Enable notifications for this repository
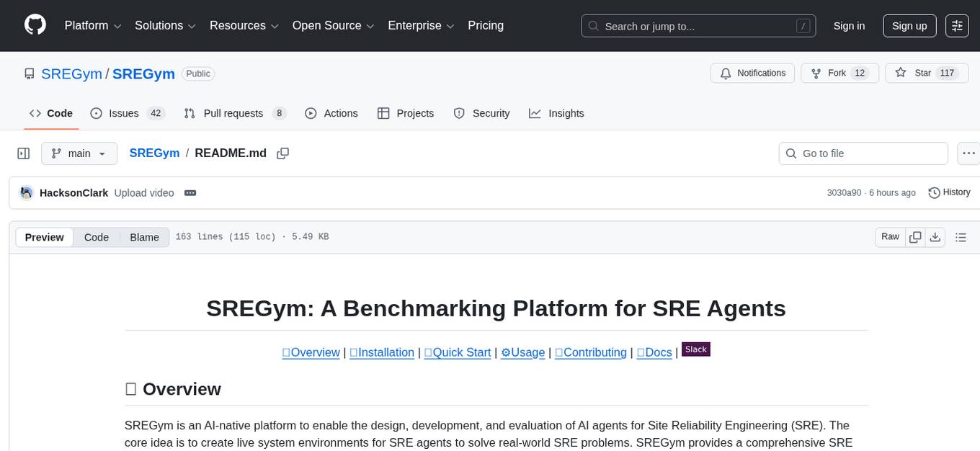This screenshot has width=980, height=451. click(x=752, y=73)
